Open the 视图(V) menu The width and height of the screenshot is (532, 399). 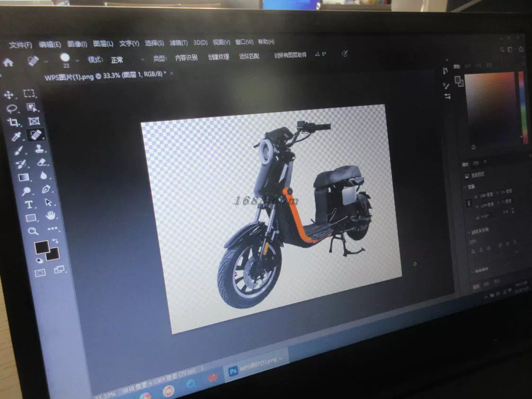(221, 42)
